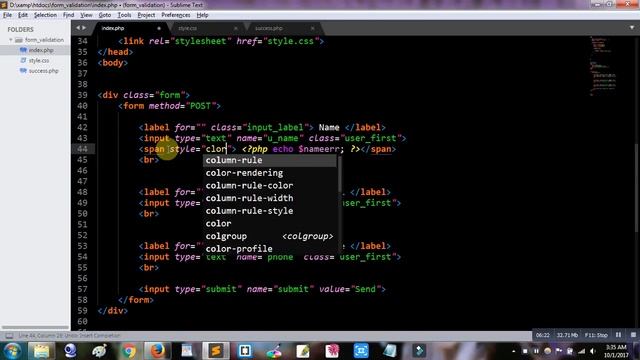640x360 pixels.
Task: Open the Selection menu
Action: (45, 15)
